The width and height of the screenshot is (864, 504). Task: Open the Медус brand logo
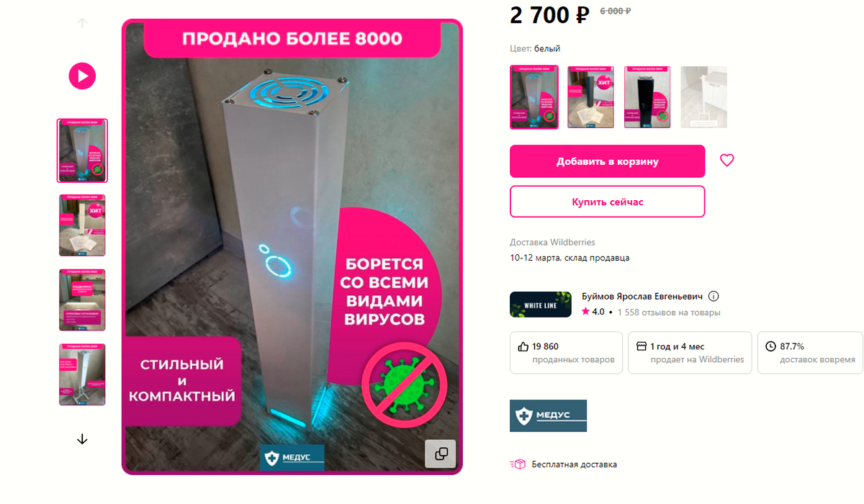pos(548,415)
